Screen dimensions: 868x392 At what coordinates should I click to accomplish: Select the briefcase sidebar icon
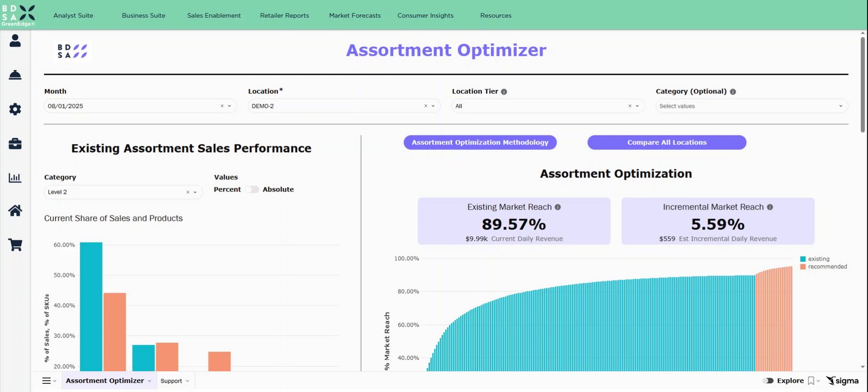pos(15,144)
